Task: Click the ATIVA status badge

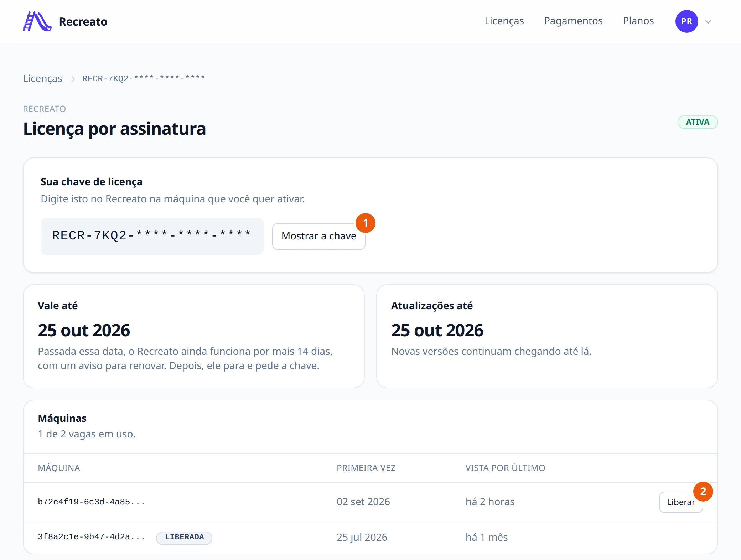Action: tap(698, 122)
